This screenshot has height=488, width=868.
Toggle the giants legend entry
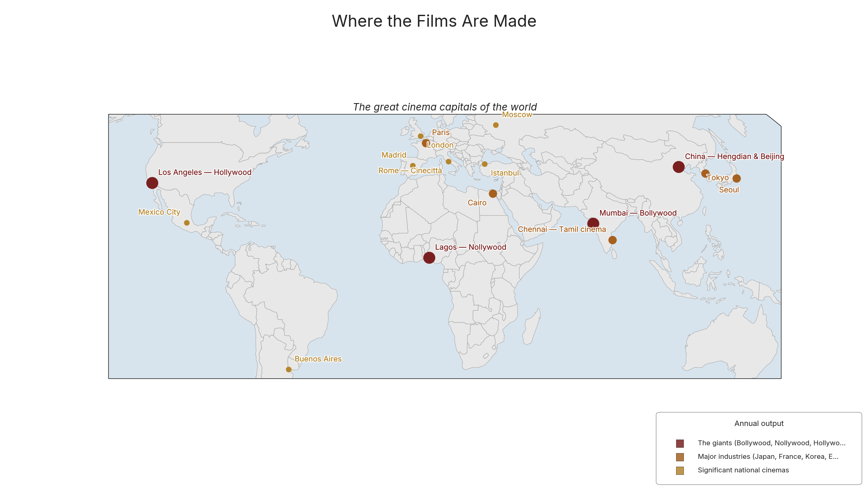click(761, 443)
